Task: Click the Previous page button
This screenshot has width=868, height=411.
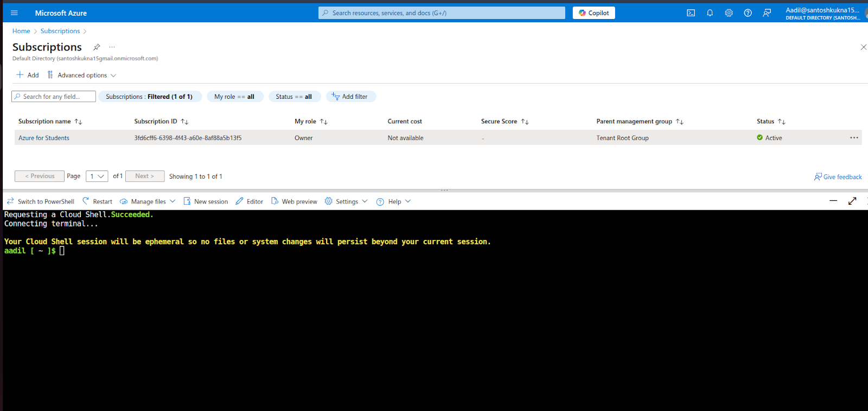Action: pos(39,176)
